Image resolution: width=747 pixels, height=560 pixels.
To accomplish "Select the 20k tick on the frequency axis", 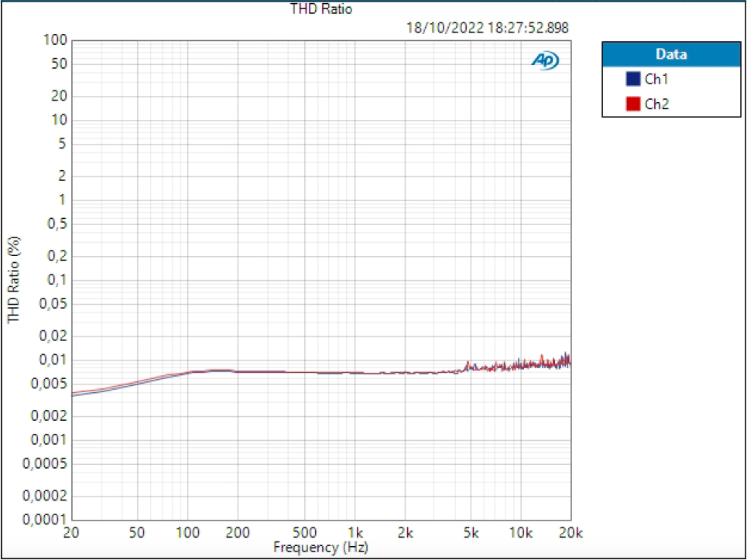I will (x=571, y=532).
